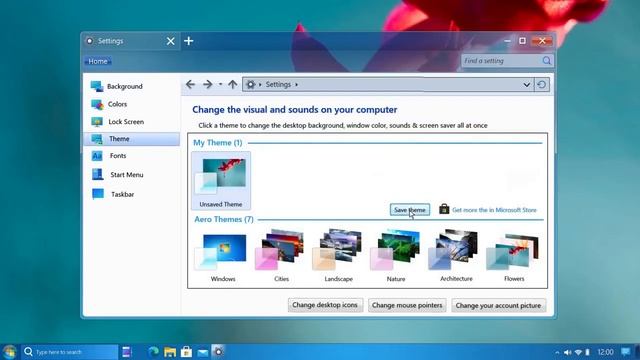Screen dimensions: 640x360
Task: Click Change your account picture button
Action: (x=498, y=305)
